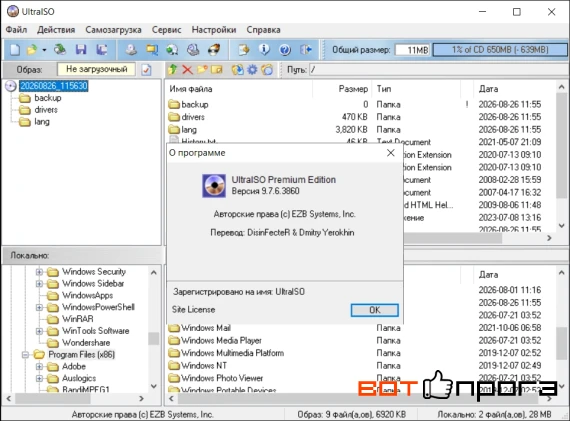Save the image with floppy icon
The image size is (570, 421).
(81, 49)
